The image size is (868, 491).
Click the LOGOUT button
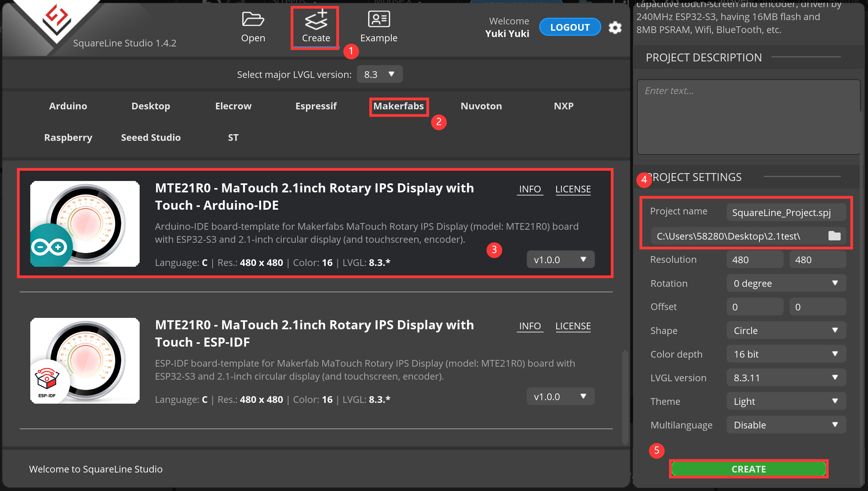pos(570,27)
